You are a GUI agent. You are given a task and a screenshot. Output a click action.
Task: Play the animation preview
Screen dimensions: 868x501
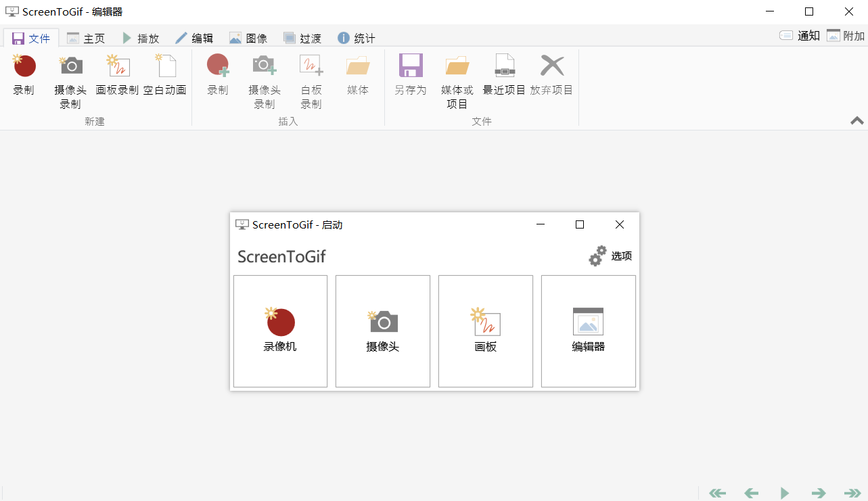[x=785, y=493]
